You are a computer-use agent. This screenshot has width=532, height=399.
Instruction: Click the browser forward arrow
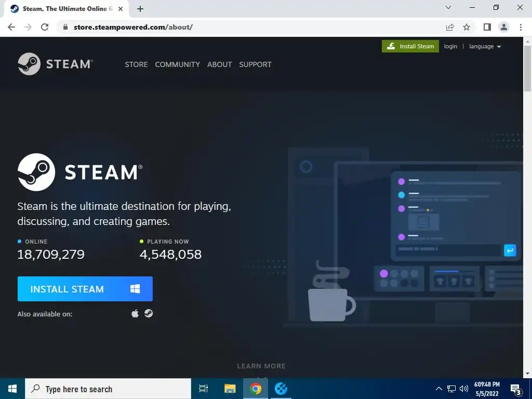pyautogui.click(x=28, y=27)
